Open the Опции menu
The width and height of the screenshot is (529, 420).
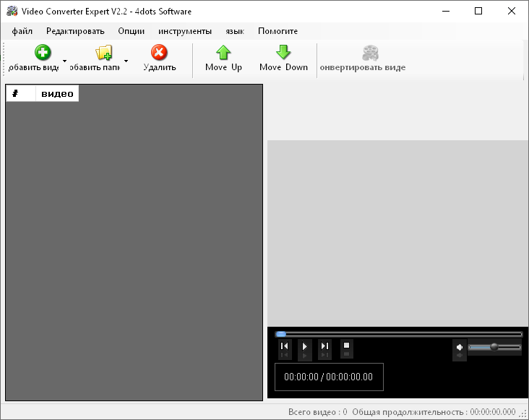[132, 31]
